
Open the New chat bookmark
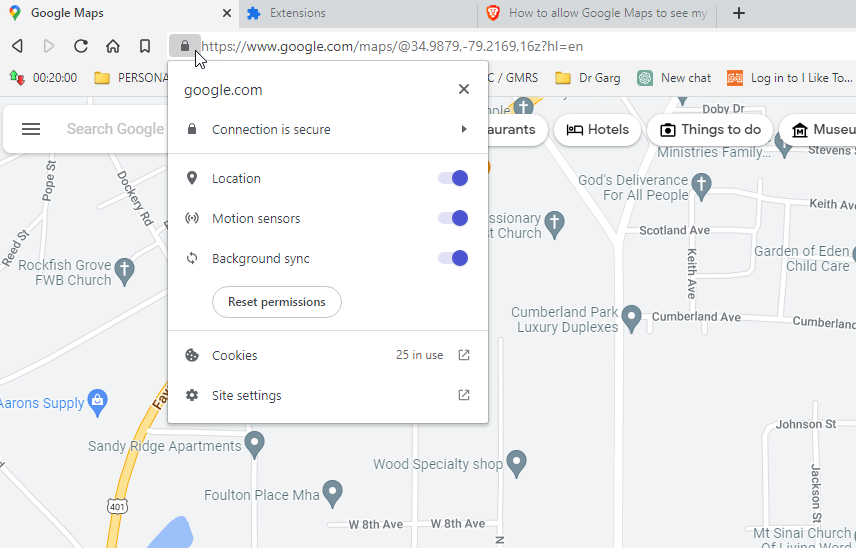pos(674,78)
